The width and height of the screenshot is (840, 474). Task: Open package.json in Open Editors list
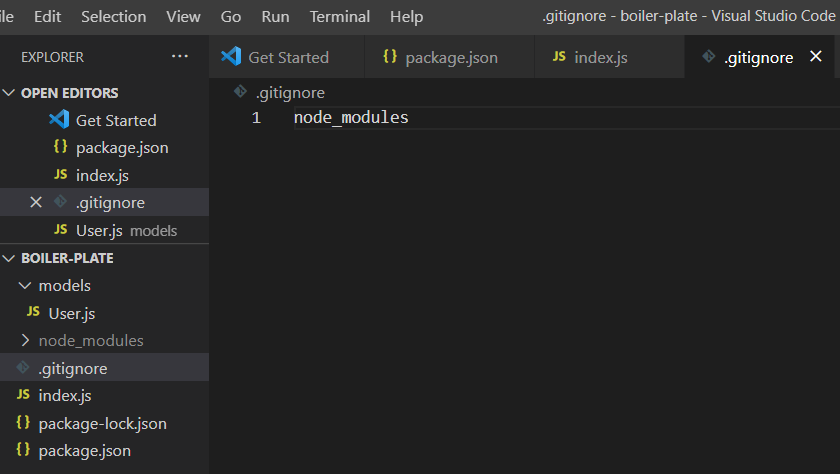click(x=104, y=148)
